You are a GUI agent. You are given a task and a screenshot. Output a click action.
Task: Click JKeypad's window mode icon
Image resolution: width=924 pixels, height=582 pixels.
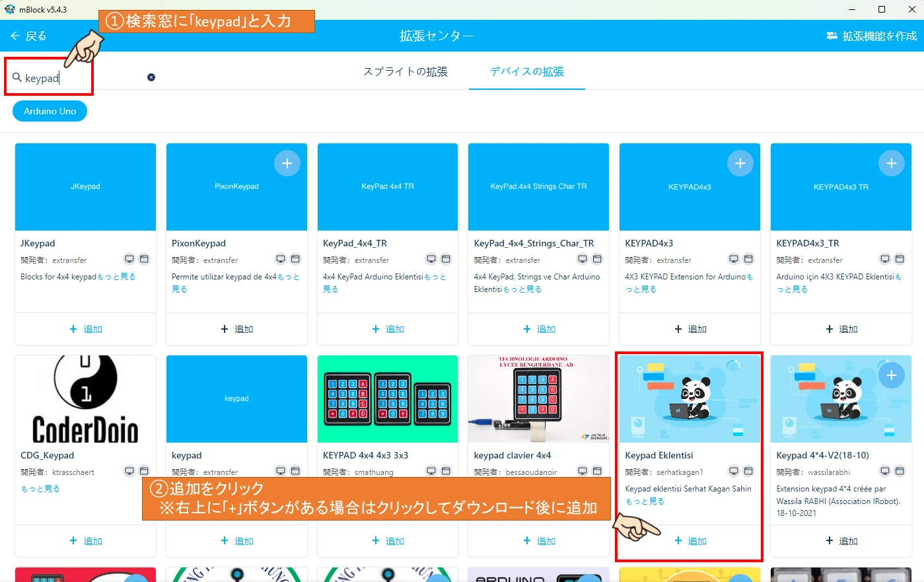tap(144, 259)
